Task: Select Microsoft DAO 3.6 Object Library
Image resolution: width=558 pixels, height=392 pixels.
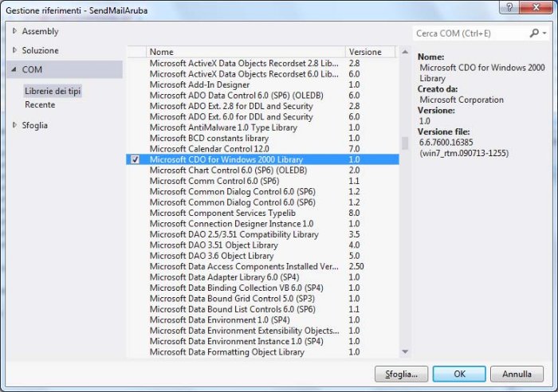Action: [x=262, y=256]
